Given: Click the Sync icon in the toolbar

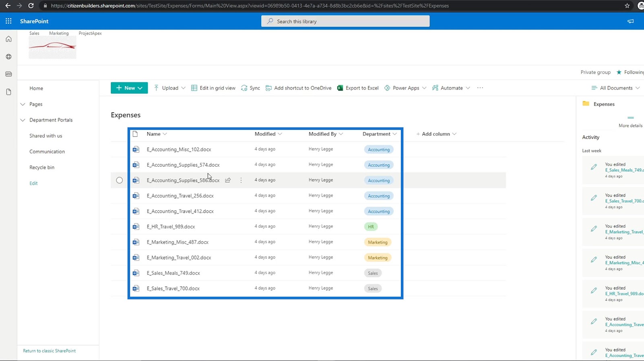Looking at the screenshot, I should coord(244,88).
